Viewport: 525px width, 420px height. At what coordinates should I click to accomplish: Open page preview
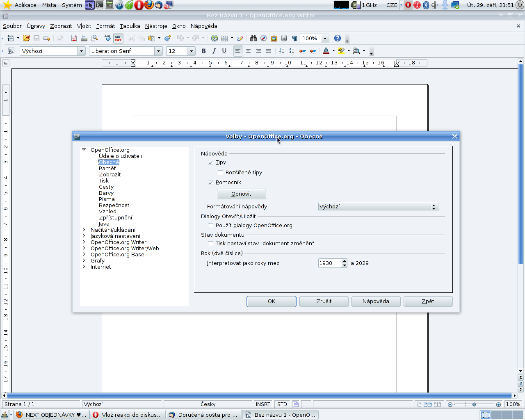94,38
